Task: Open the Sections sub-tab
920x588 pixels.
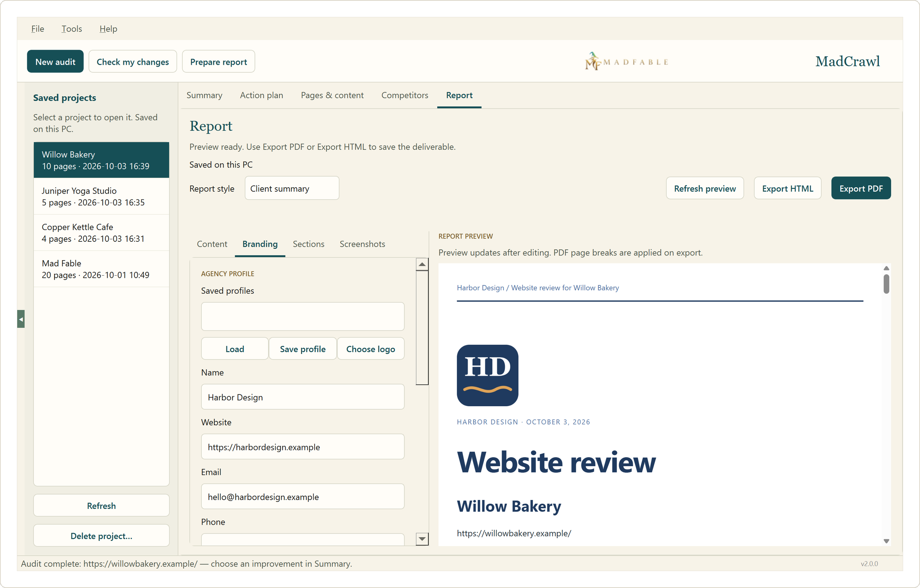Action: click(x=309, y=244)
